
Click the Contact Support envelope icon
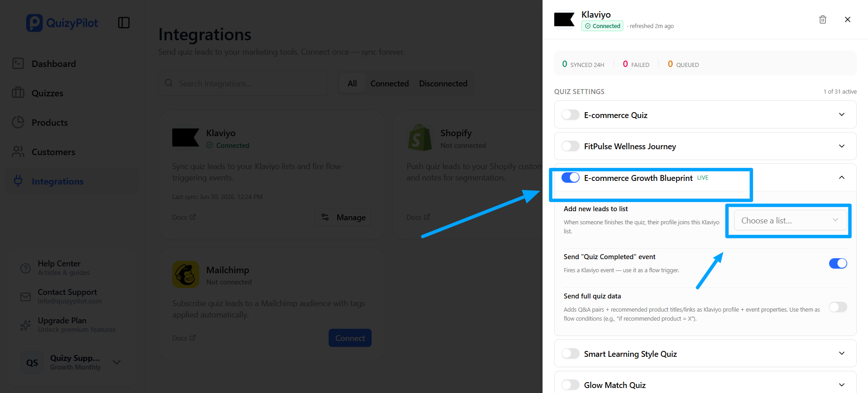26,297
